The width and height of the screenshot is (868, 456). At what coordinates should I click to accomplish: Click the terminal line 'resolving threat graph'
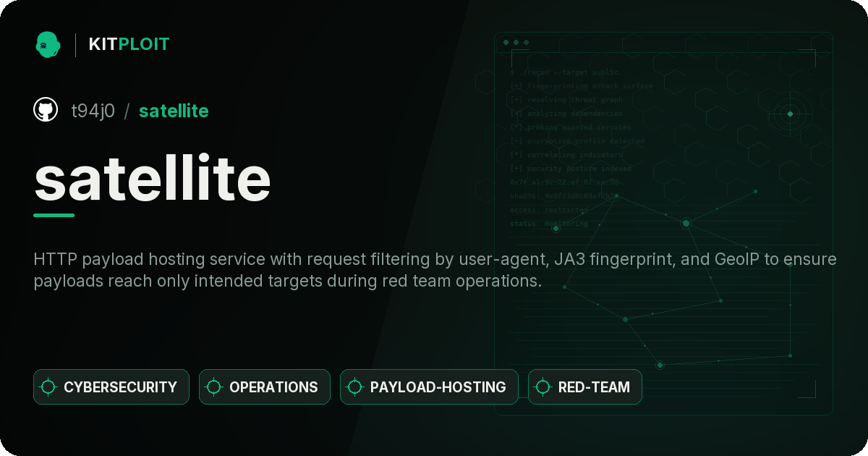[x=566, y=100]
